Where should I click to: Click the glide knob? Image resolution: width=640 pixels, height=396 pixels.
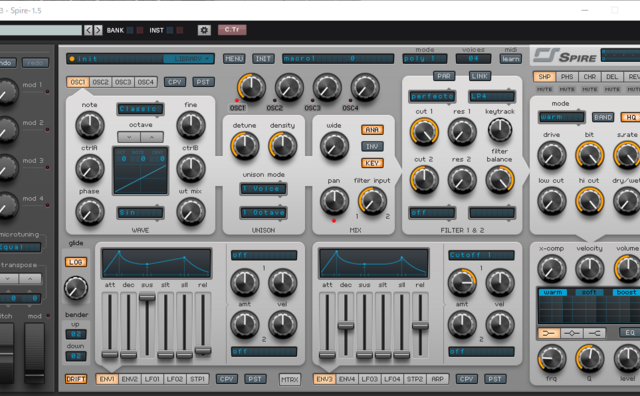76,288
